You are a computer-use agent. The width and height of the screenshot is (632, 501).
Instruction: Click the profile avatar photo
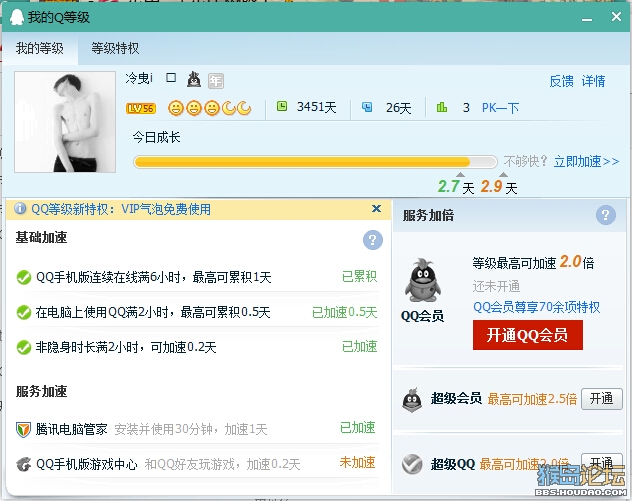[x=65, y=122]
